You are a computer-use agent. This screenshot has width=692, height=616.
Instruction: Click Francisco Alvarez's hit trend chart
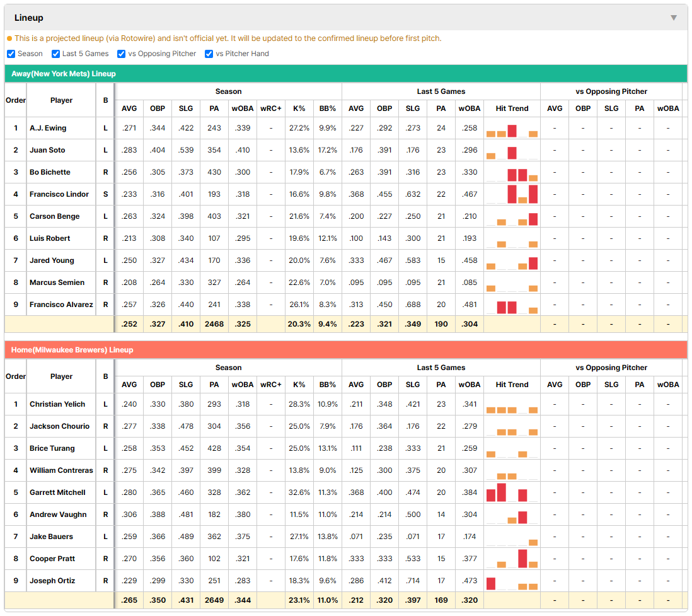512,307
